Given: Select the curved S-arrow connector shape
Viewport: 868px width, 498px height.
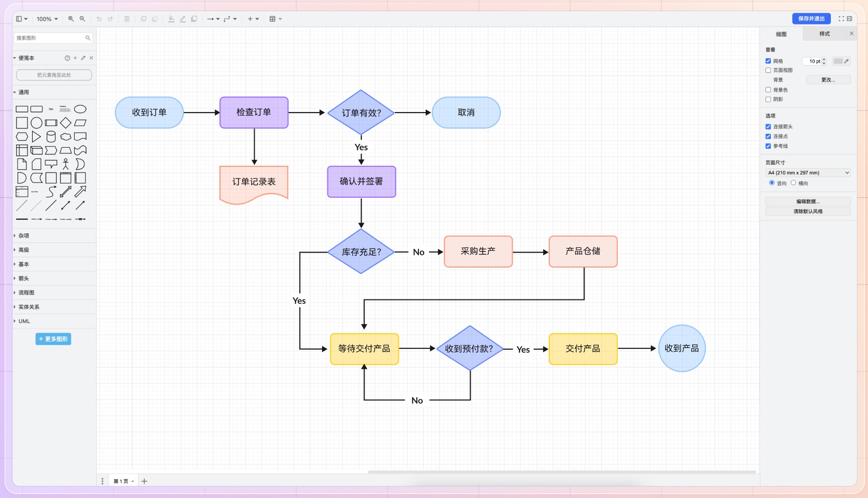Looking at the screenshot, I should click(51, 192).
